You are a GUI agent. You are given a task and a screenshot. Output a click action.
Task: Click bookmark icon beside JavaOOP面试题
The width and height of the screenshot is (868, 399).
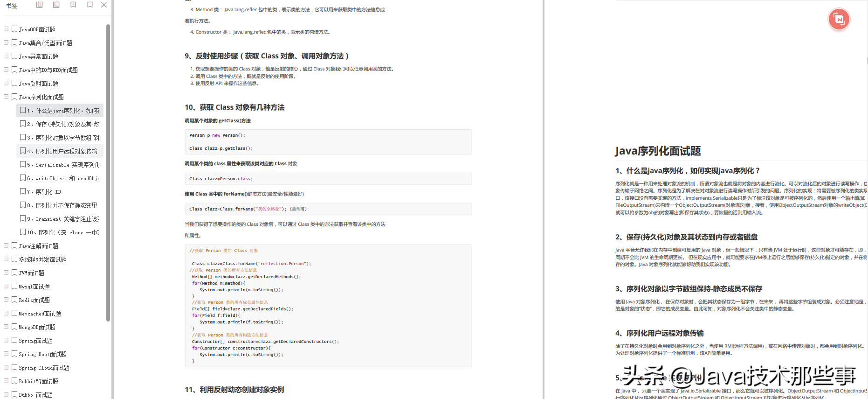pos(14,29)
